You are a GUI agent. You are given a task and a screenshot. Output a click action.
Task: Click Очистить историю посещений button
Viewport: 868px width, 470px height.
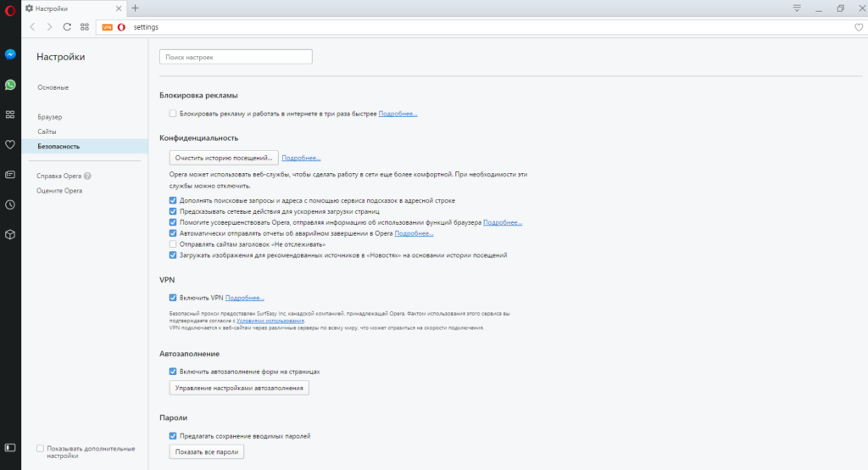(224, 158)
